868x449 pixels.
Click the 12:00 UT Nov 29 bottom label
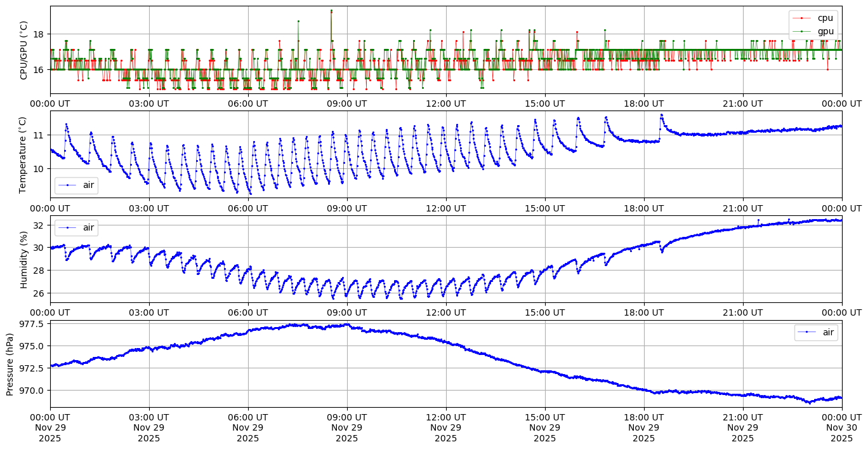pyautogui.click(x=445, y=427)
